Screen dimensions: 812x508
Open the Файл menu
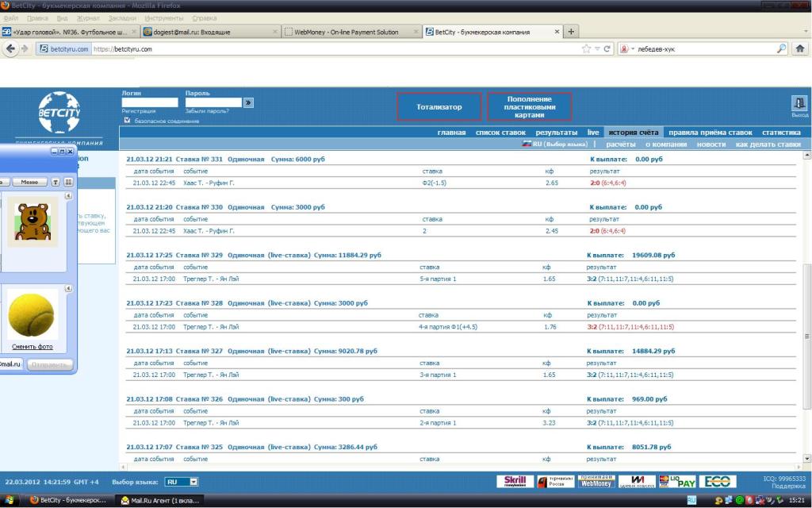(11, 18)
